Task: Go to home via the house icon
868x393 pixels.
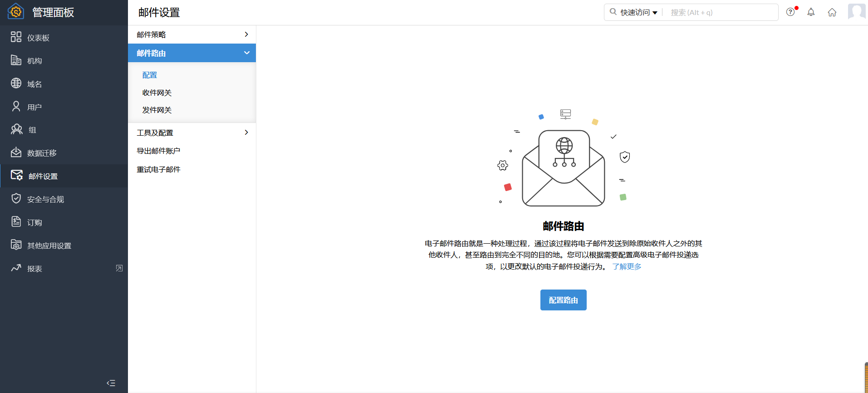Action: pos(832,12)
